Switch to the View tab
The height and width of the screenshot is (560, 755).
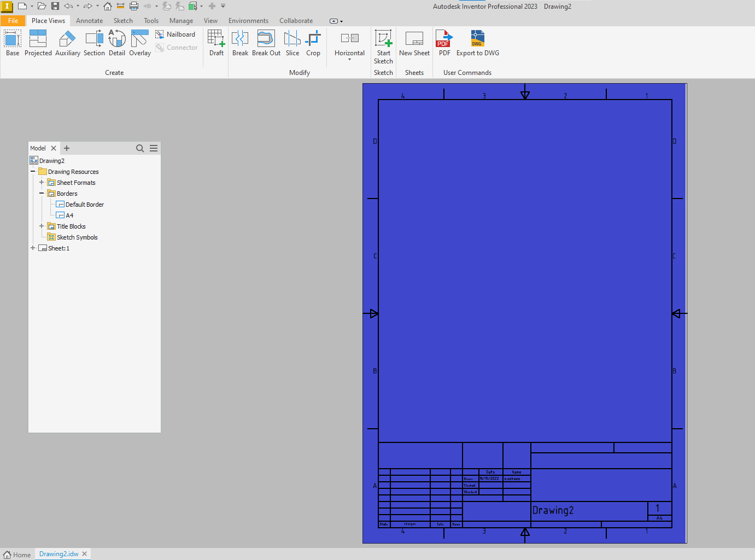[210, 21]
